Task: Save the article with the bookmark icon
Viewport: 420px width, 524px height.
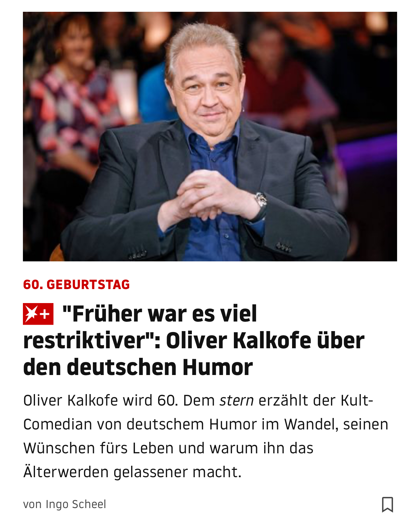Action: 387,504
